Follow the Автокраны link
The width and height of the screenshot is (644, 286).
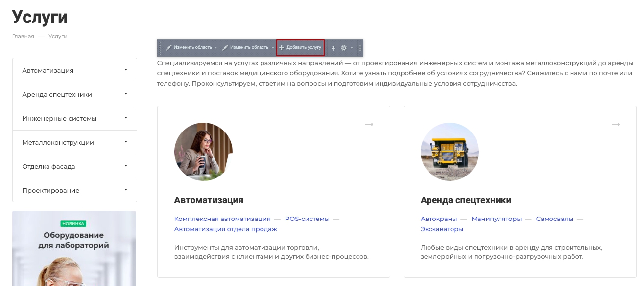click(x=439, y=219)
